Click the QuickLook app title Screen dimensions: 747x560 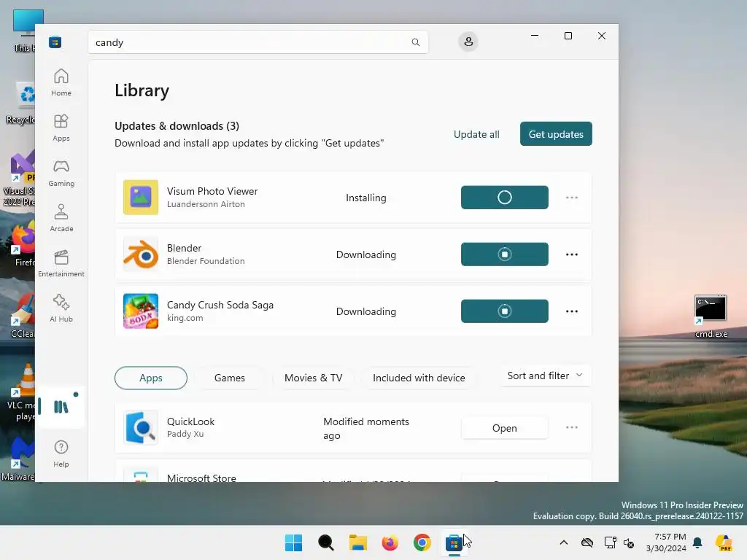click(x=190, y=421)
